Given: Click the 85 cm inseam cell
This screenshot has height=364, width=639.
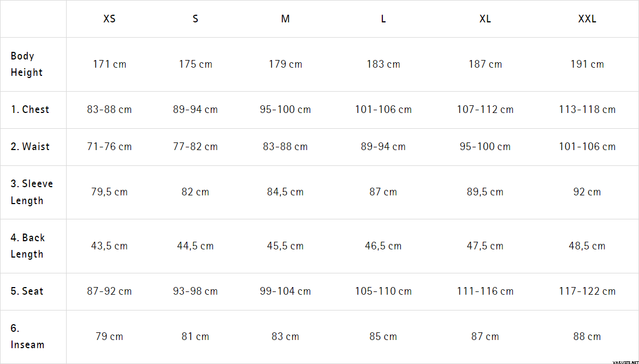Looking at the screenshot, I should (x=383, y=337).
